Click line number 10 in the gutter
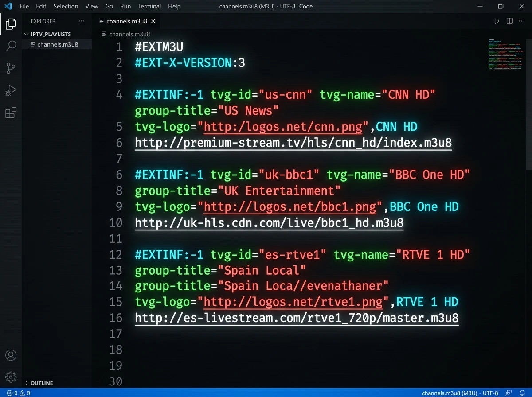532x397 pixels. click(x=116, y=223)
